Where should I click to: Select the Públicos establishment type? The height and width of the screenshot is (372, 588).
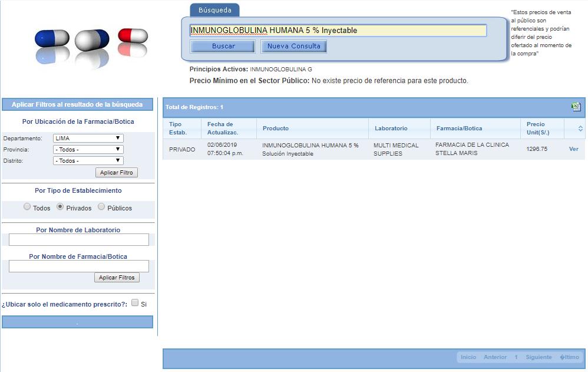(100, 206)
